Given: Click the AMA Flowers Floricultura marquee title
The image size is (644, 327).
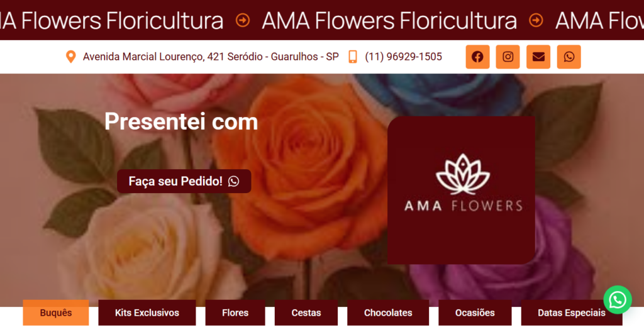Looking at the screenshot, I should point(389,20).
